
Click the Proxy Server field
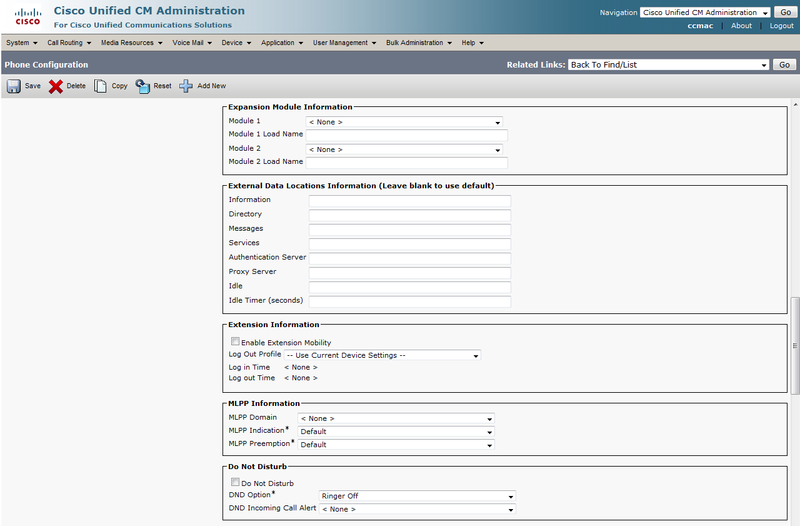[410, 272]
